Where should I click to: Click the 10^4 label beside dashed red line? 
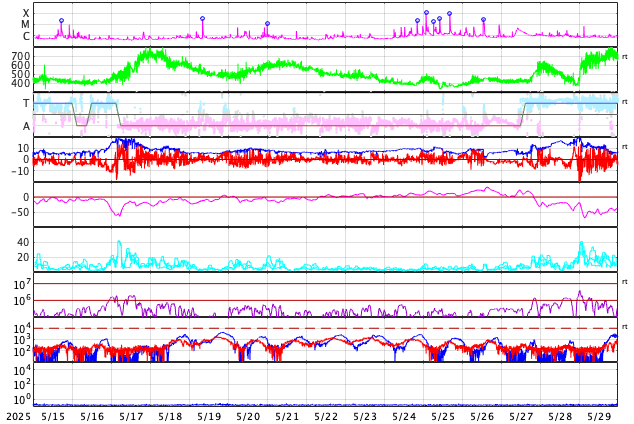pos(22,328)
